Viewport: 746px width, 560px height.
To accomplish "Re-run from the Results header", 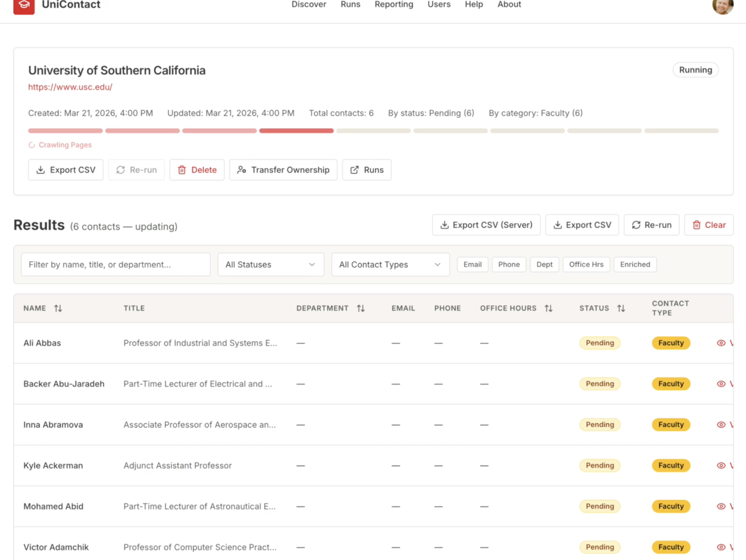I will (651, 225).
